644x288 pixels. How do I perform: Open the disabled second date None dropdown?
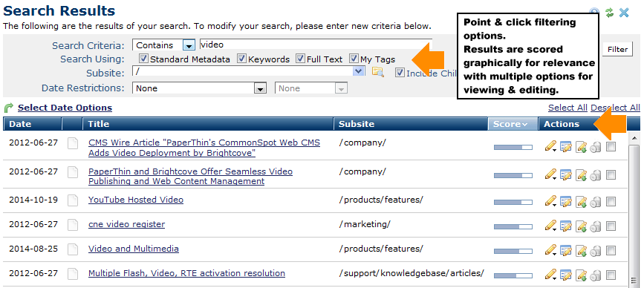point(341,88)
